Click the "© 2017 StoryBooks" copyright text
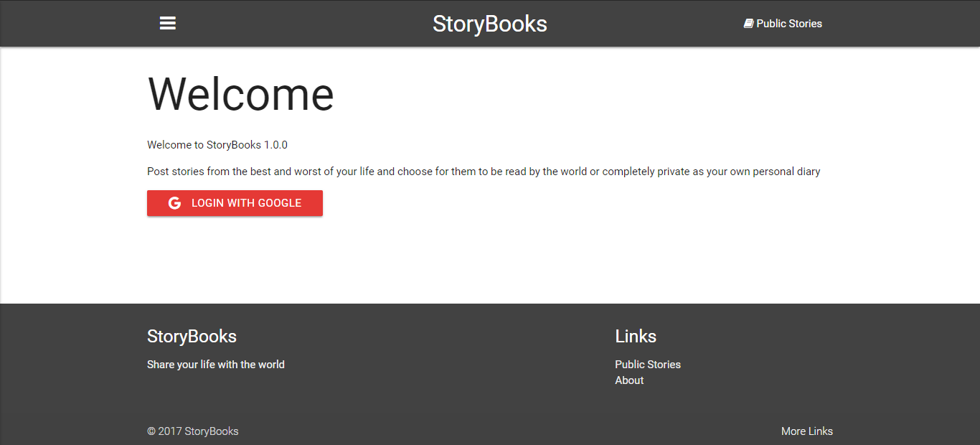 point(193,431)
